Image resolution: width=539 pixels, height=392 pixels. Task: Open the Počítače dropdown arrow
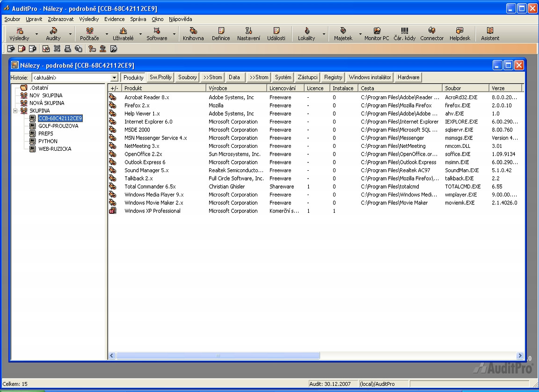[107, 34]
